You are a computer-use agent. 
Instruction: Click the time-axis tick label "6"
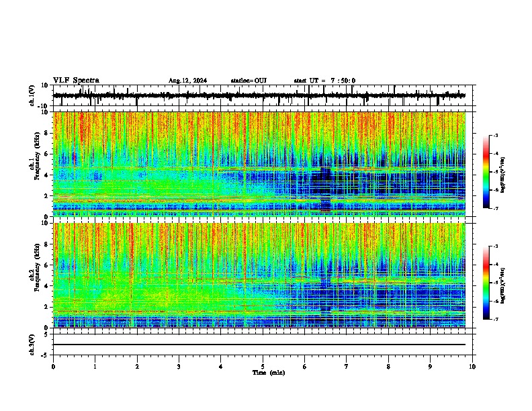305,367
